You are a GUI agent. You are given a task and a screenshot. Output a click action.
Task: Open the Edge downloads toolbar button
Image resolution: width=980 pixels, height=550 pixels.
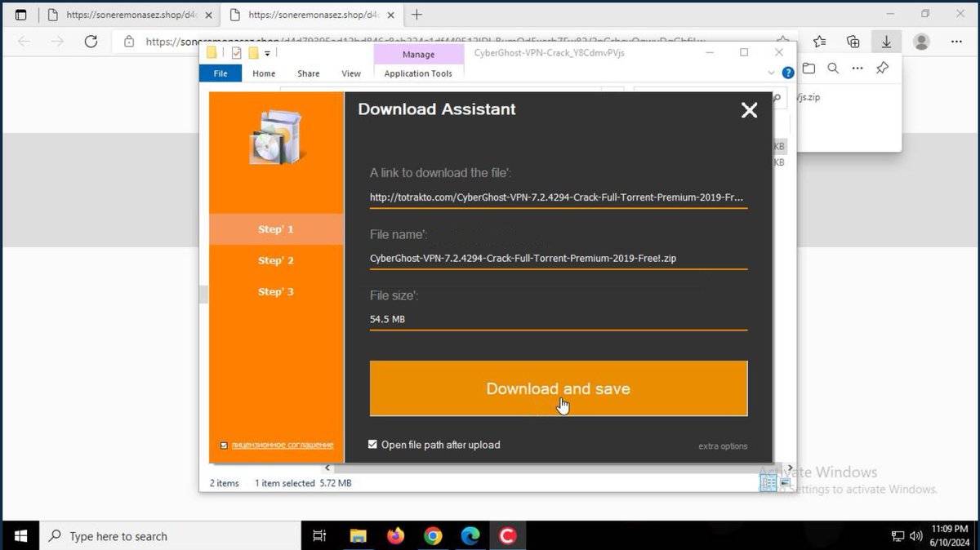[x=886, y=42]
